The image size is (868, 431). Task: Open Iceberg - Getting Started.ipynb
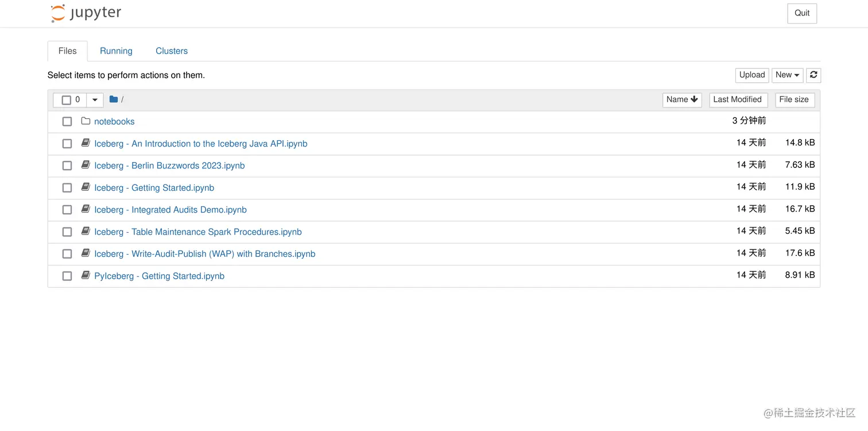154,188
